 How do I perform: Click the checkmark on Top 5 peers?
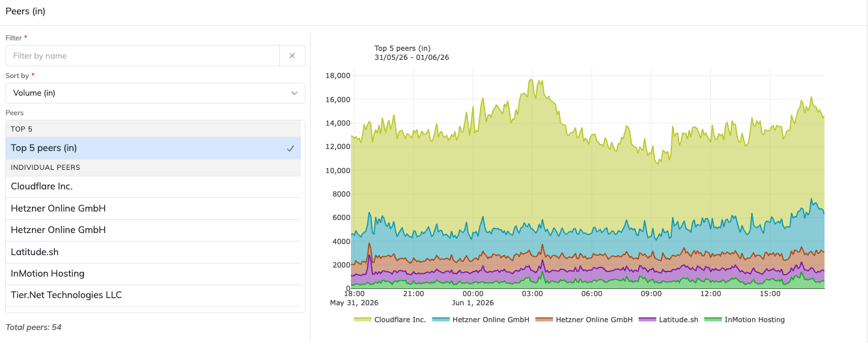coord(290,148)
